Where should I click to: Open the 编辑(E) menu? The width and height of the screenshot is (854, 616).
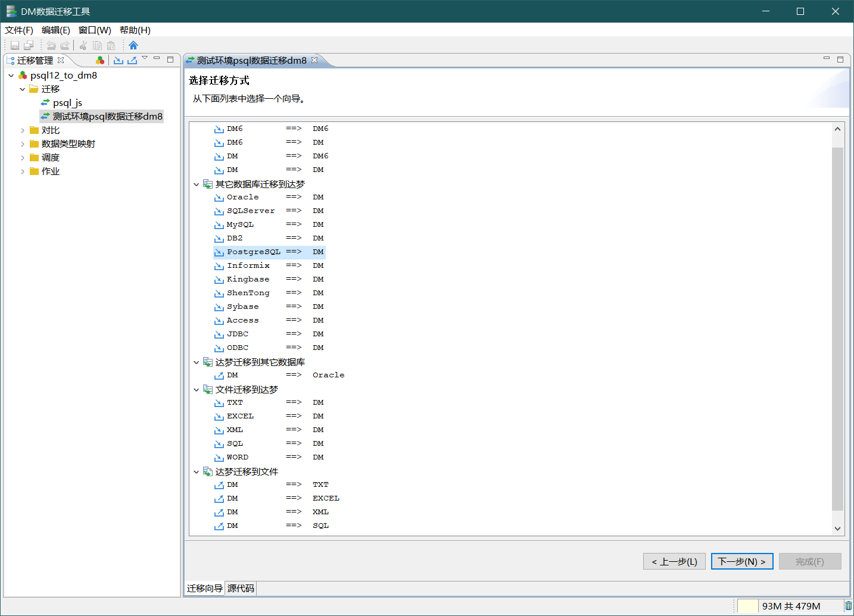tap(56, 30)
